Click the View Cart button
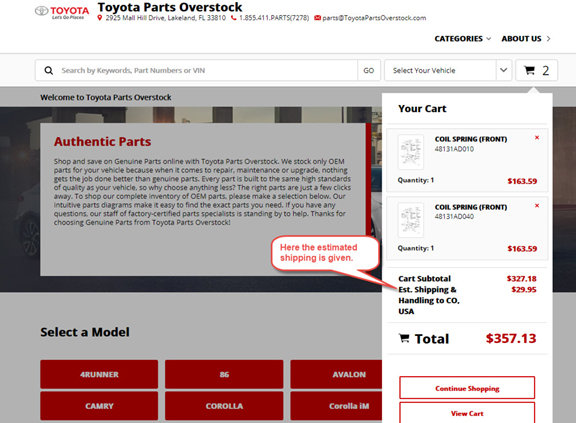Viewport: 576px width, 423px height. [x=467, y=413]
